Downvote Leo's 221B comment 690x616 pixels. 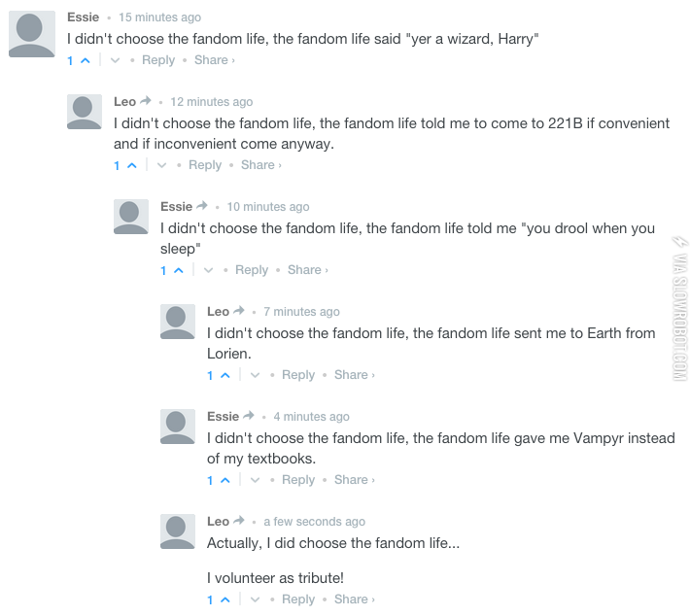click(x=160, y=165)
